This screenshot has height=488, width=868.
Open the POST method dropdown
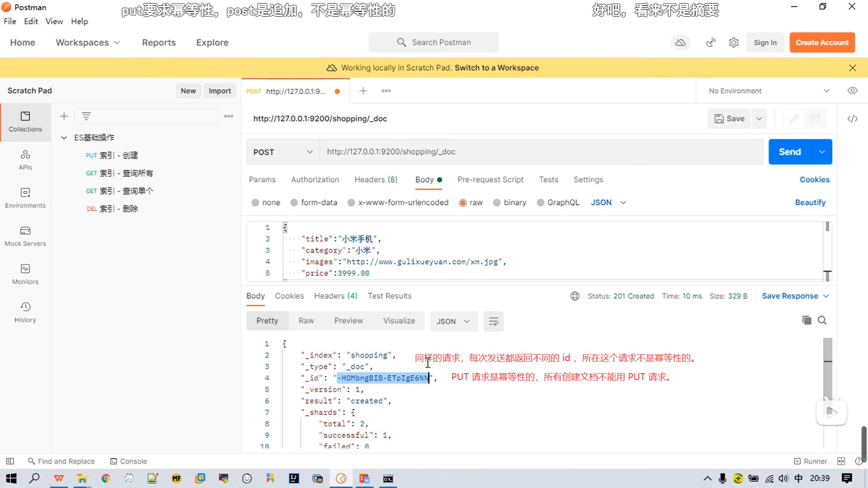tap(283, 152)
